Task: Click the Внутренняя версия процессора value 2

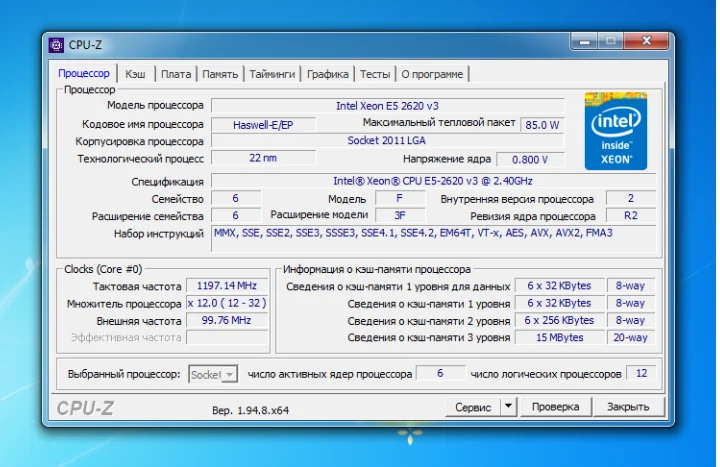Action: click(631, 198)
